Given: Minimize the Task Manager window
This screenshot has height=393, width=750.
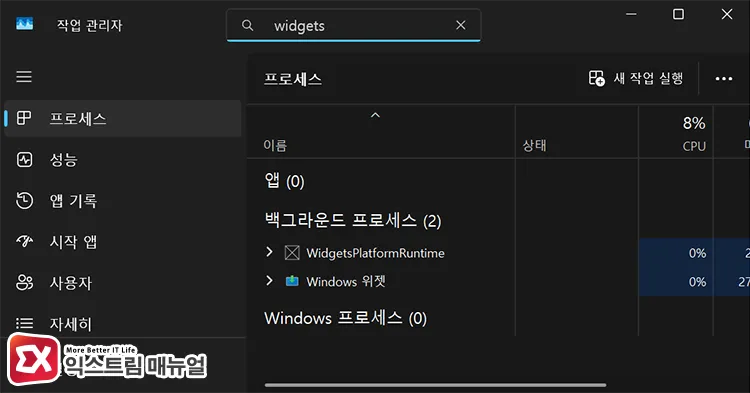Looking at the screenshot, I should click(x=631, y=14).
